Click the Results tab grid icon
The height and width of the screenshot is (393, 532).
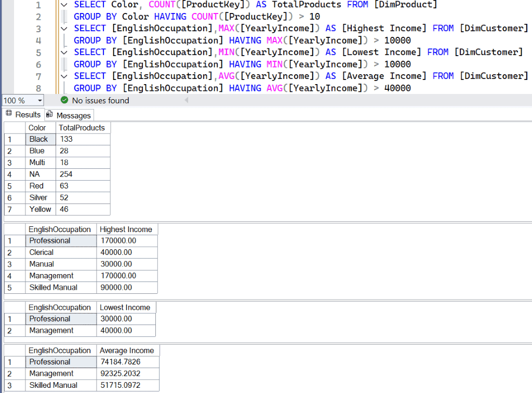[9, 114]
